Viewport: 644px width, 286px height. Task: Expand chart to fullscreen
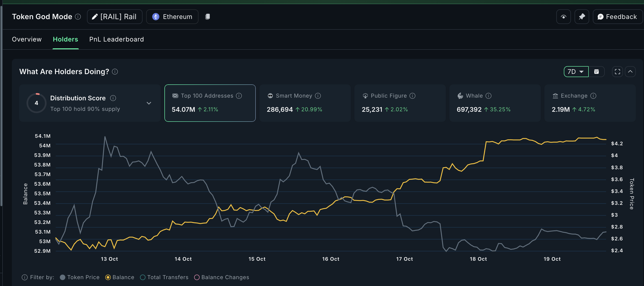click(x=617, y=72)
